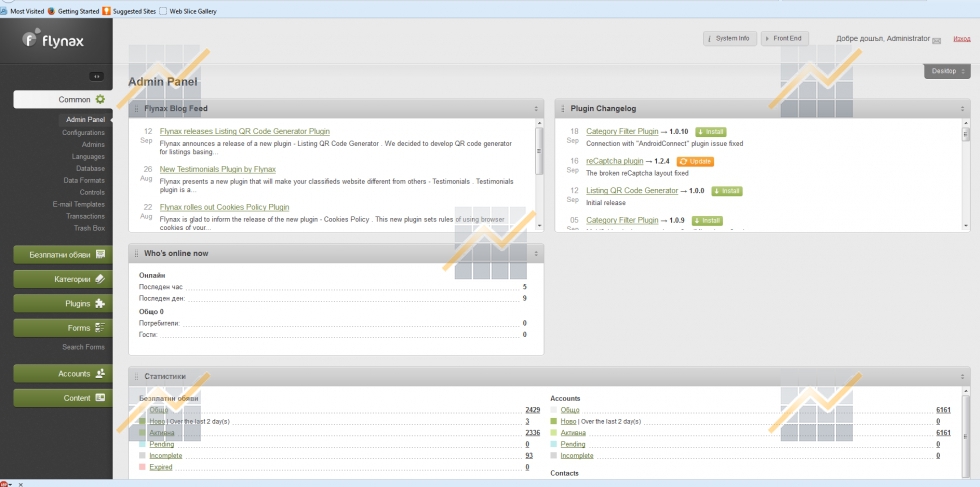This screenshot has width=980, height=487.
Task: Open Pending link under Безплатни обяви
Action: coord(162,444)
